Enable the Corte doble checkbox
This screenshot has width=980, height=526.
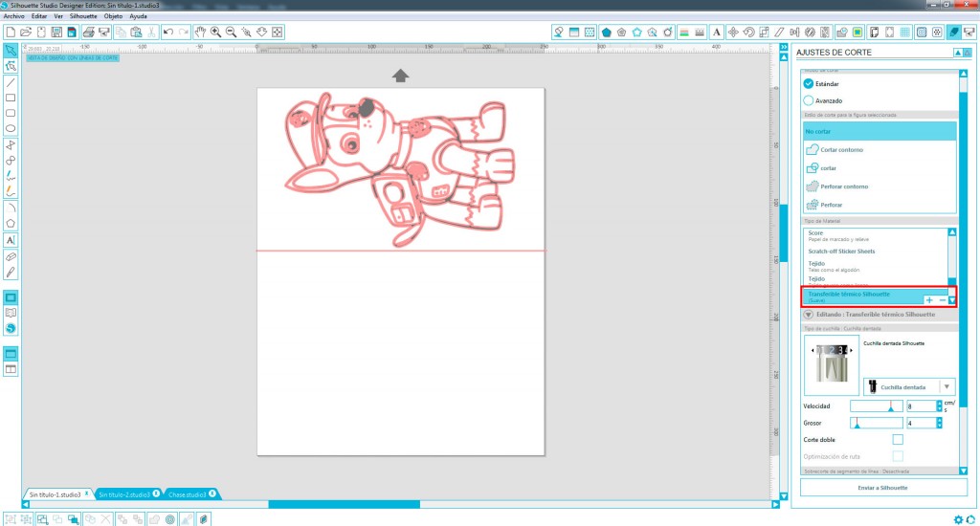[x=898, y=440]
